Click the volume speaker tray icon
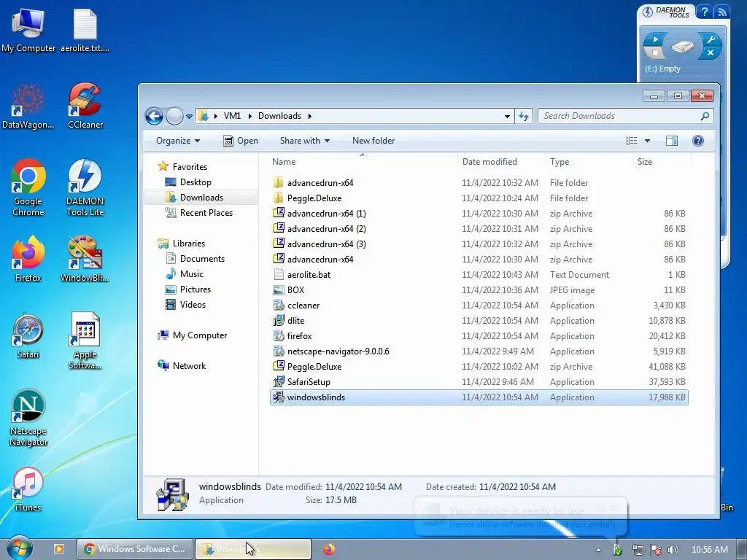 673,550
